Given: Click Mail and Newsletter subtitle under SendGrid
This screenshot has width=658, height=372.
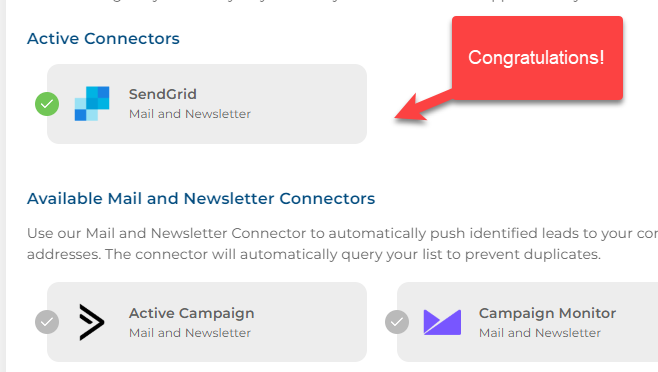Looking at the screenshot, I should [x=190, y=114].
